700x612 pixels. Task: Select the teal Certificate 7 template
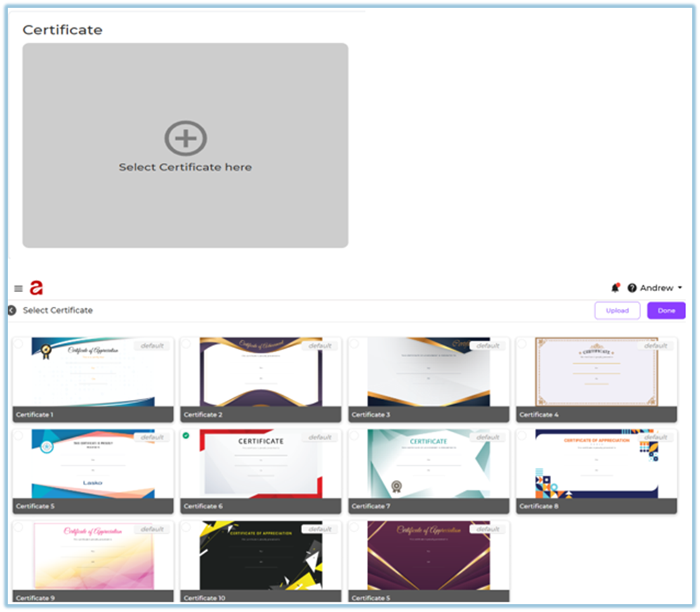coord(428,465)
